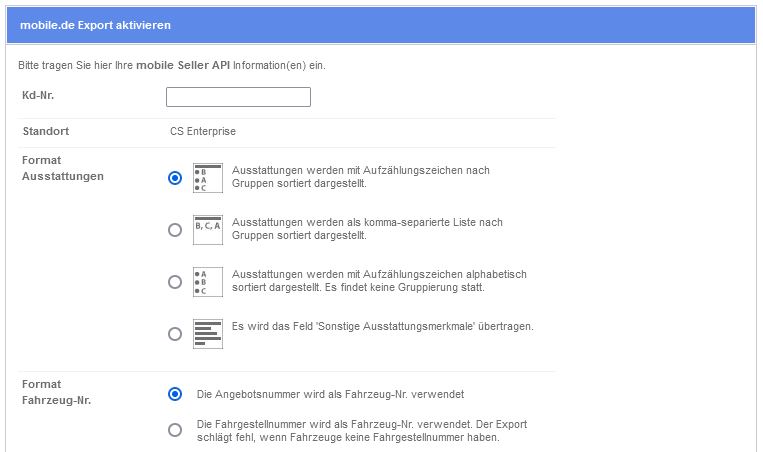This screenshot has height=452, width=763.
Task: Click 'Aufzählungszeichen nach Gruppen sortiert' description
Action: (x=361, y=177)
